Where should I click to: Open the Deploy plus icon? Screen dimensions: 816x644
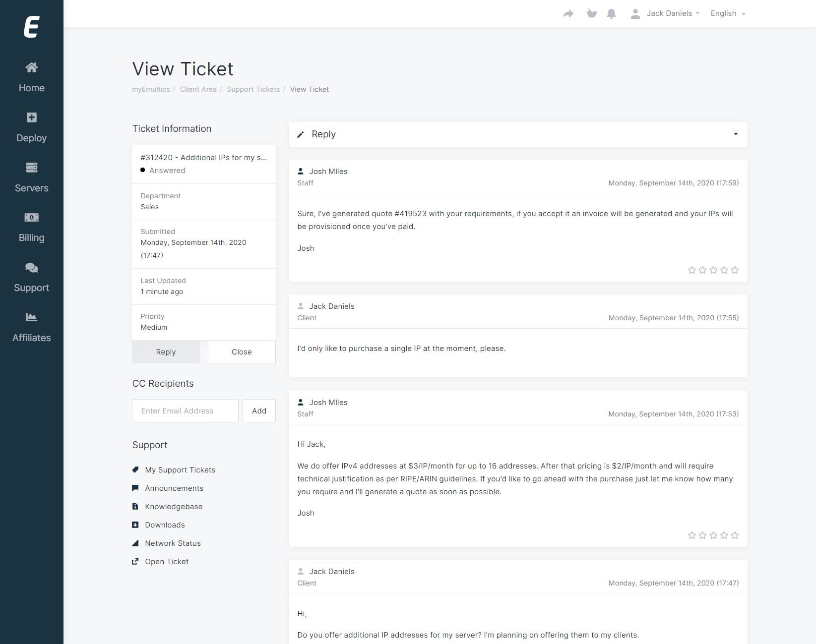tap(31, 117)
